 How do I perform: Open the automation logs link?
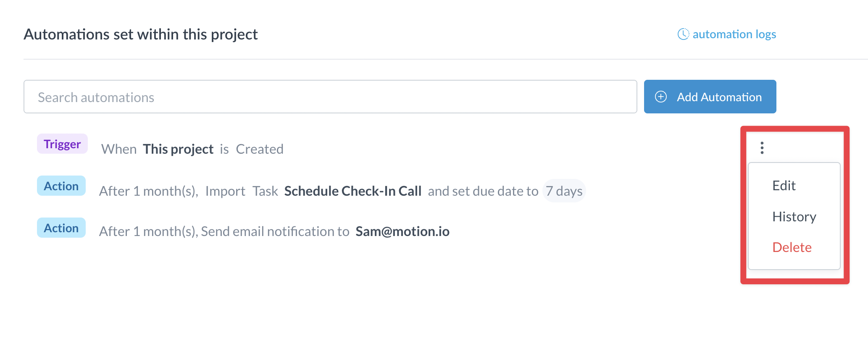(x=734, y=34)
